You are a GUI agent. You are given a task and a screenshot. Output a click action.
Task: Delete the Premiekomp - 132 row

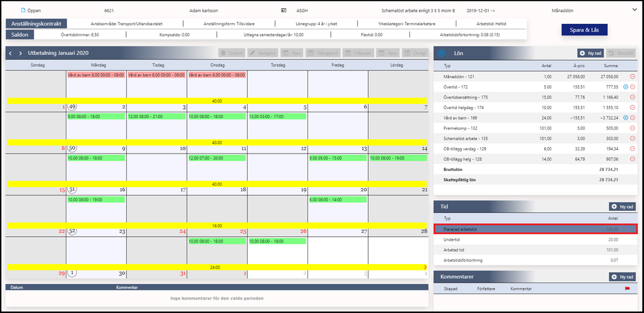coord(632,128)
